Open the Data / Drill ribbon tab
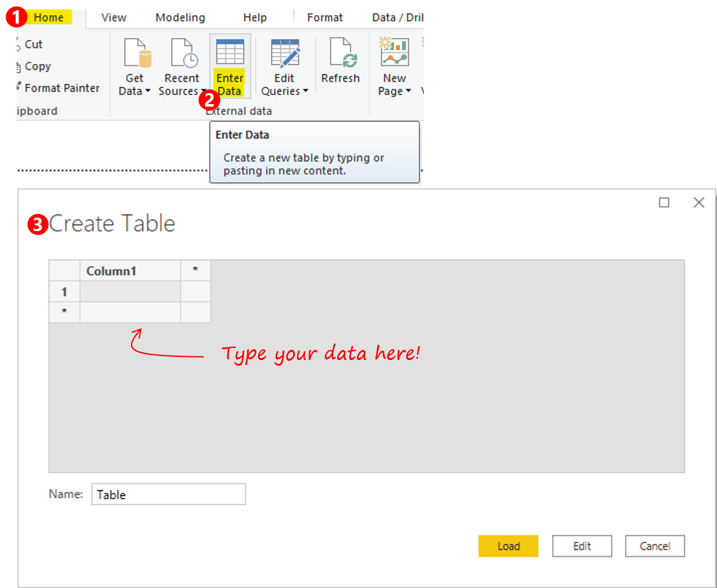The image size is (717, 588). point(398,17)
